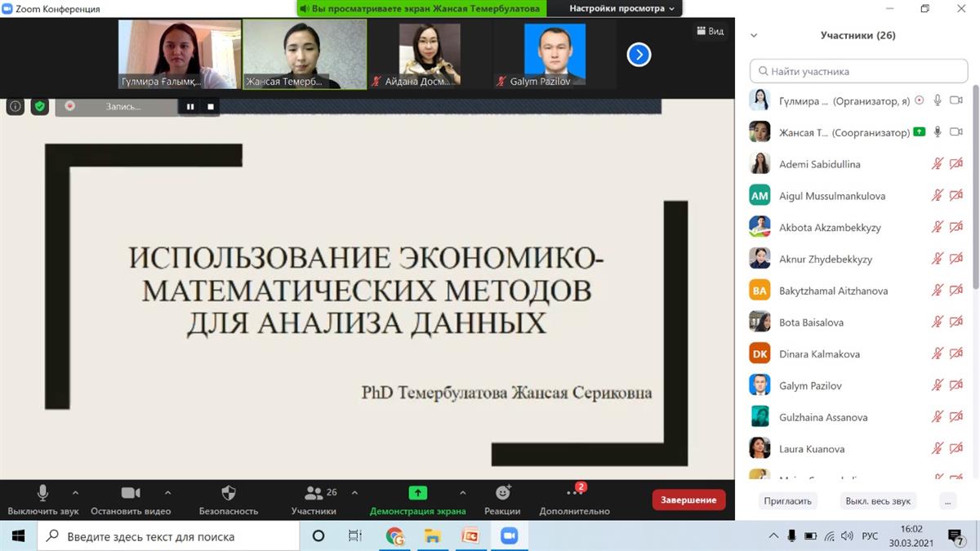Open Zoom app in Windows taskbar
980x551 pixels.
click(x=509, y=536)
